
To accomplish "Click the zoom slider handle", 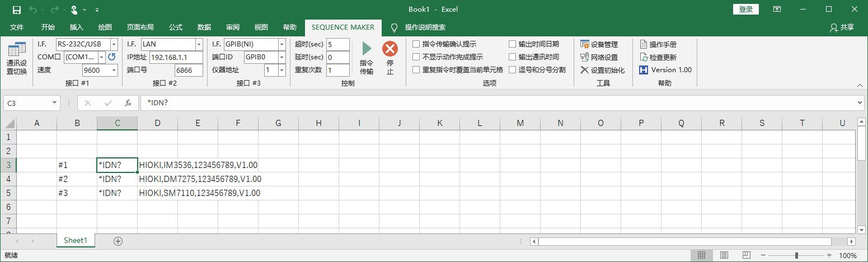I will pyautogui.click(x=797, y=255).
